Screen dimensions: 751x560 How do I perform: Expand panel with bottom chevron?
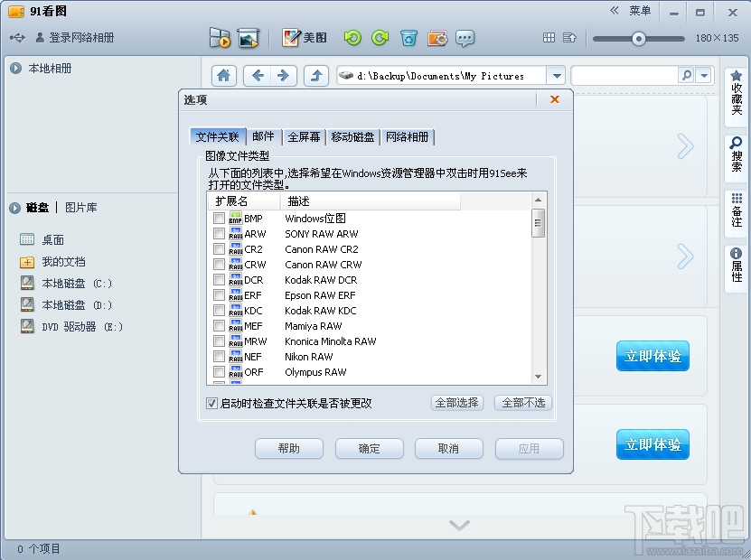click(x=459, y=525)
